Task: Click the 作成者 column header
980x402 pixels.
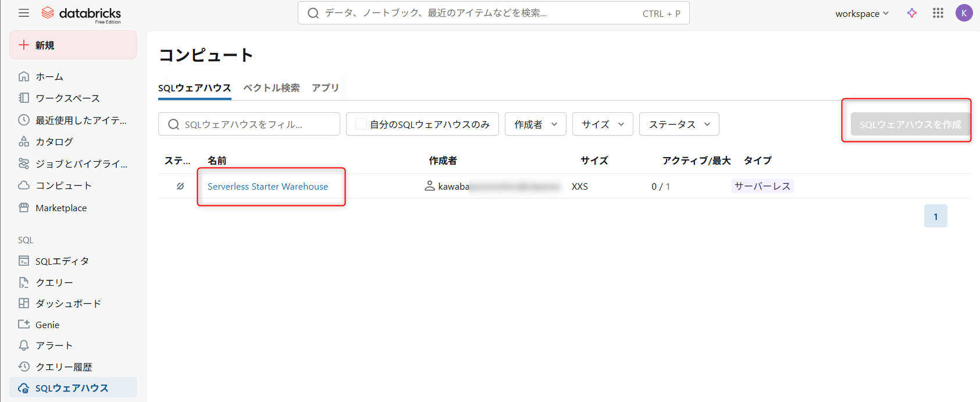Action: 443,161
